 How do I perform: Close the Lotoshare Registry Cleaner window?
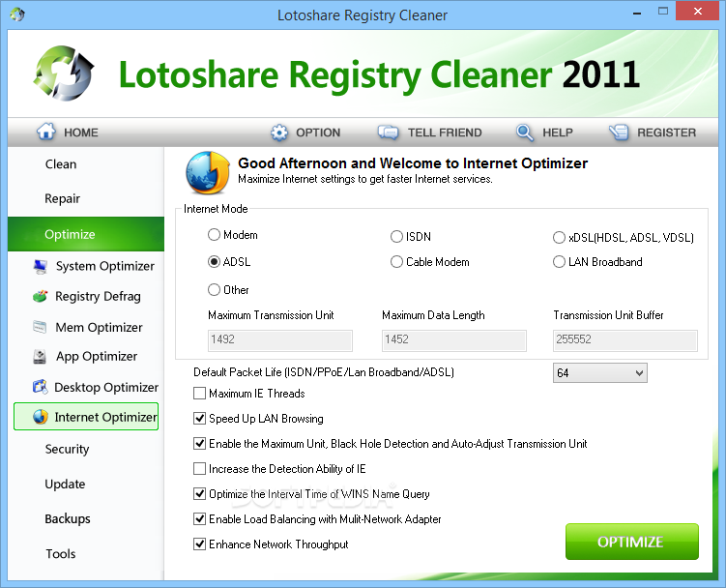(x=698, y=12)
